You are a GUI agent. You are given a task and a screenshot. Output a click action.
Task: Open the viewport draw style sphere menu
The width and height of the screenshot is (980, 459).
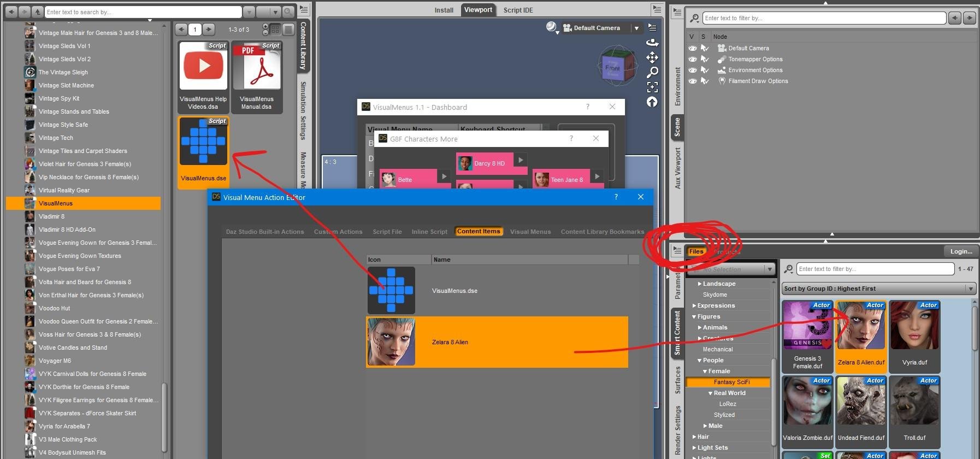(552, 27)
